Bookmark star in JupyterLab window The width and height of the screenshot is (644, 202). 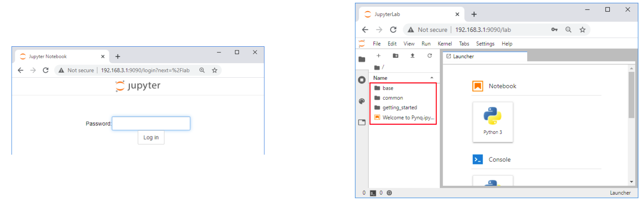pyautogui.click(x=583, y=30)
